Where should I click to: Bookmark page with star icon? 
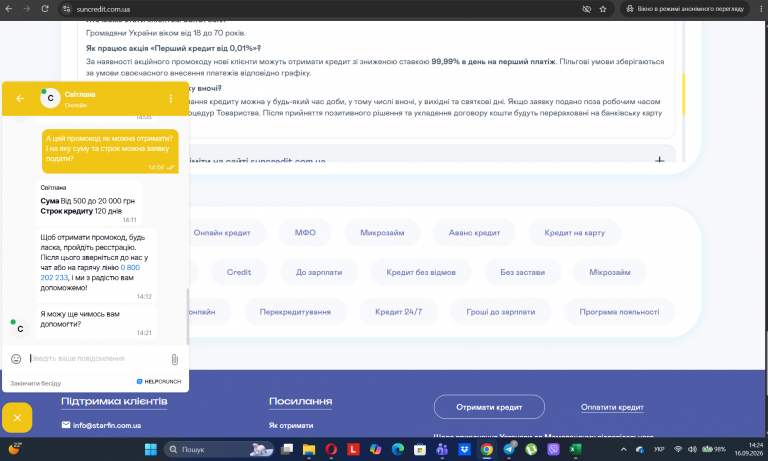[x=603, y=9]
